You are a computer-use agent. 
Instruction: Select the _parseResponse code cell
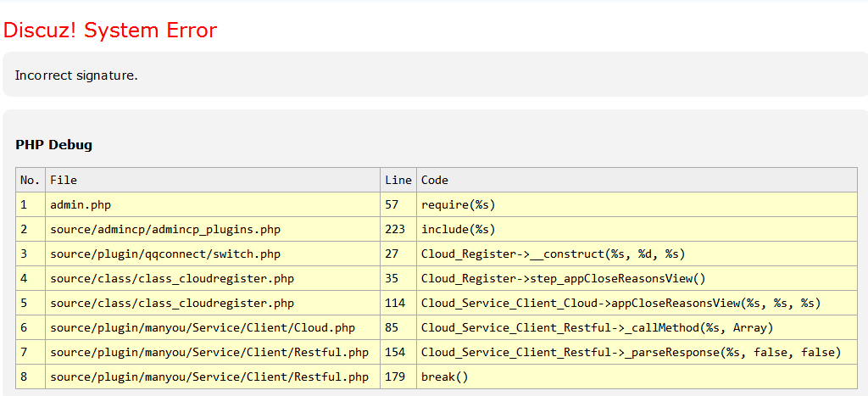[631, 352]
